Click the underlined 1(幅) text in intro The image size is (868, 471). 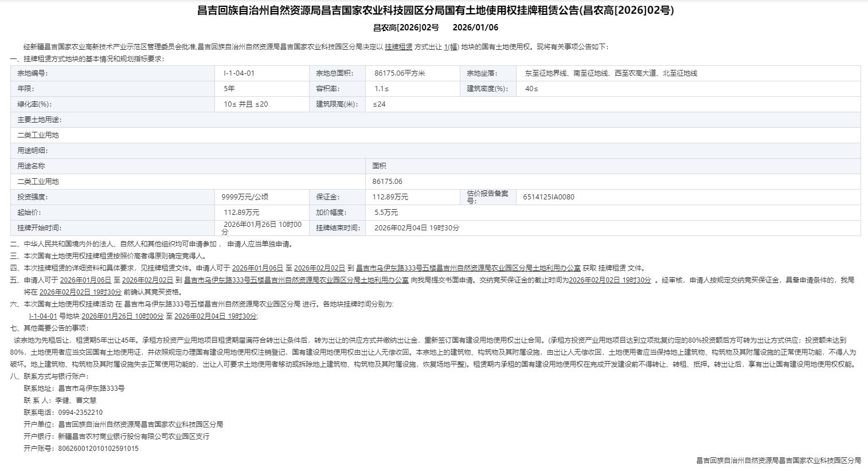(x=451, y=47)
